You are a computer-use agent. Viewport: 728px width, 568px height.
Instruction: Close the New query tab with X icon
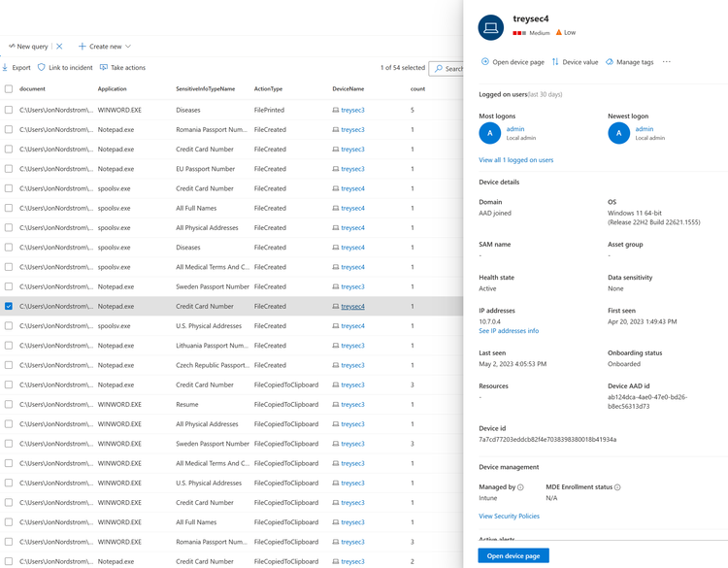(x=59, y=47)
